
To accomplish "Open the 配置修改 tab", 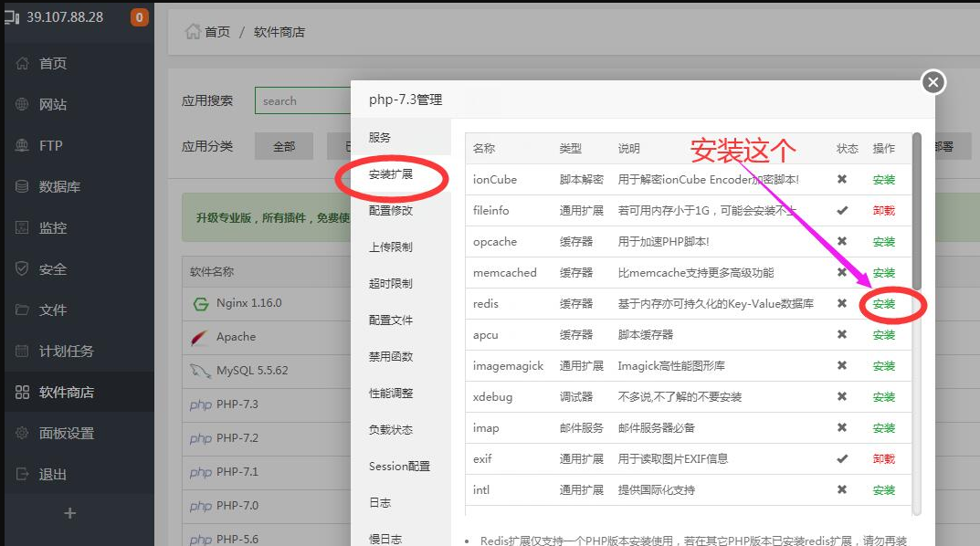I will click(391, 210).
